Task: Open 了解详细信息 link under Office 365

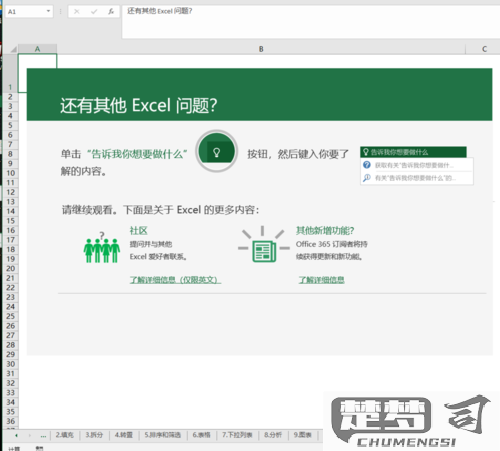Action: click(321, 280)
